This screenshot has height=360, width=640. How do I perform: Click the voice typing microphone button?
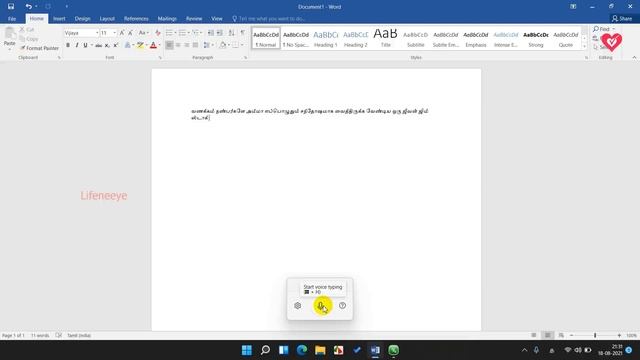click(322, 306)
